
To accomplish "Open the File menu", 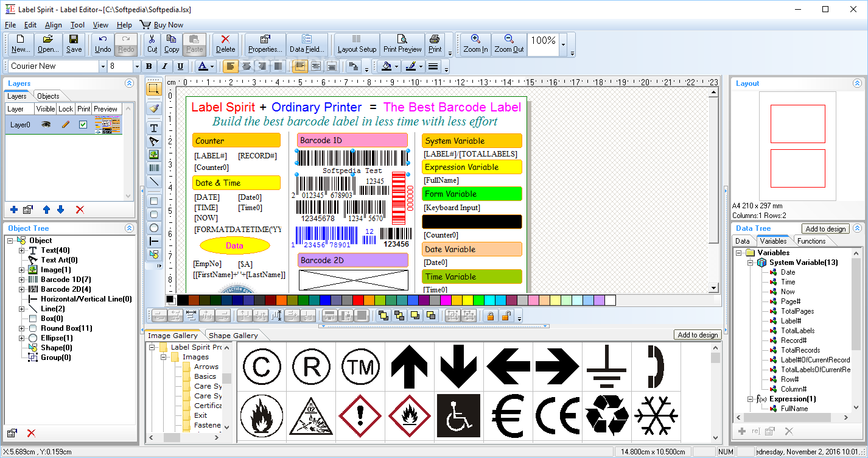I will (x=10, y=25).
